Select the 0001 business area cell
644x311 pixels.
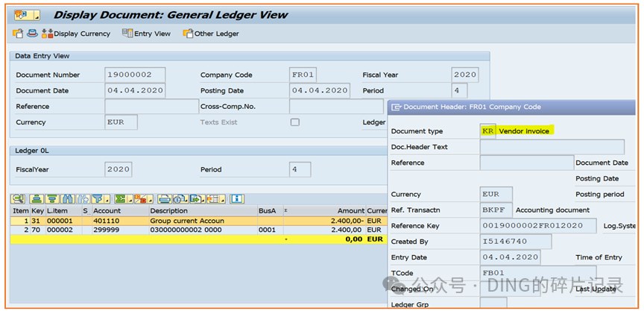(270, 230)
